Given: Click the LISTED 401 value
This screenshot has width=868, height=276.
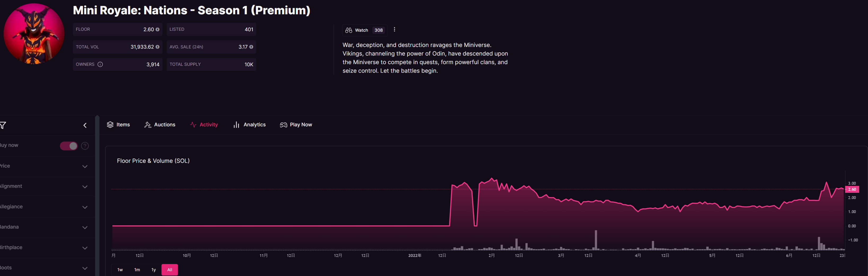Looking at the screenshot, I should tap(249, 30).
